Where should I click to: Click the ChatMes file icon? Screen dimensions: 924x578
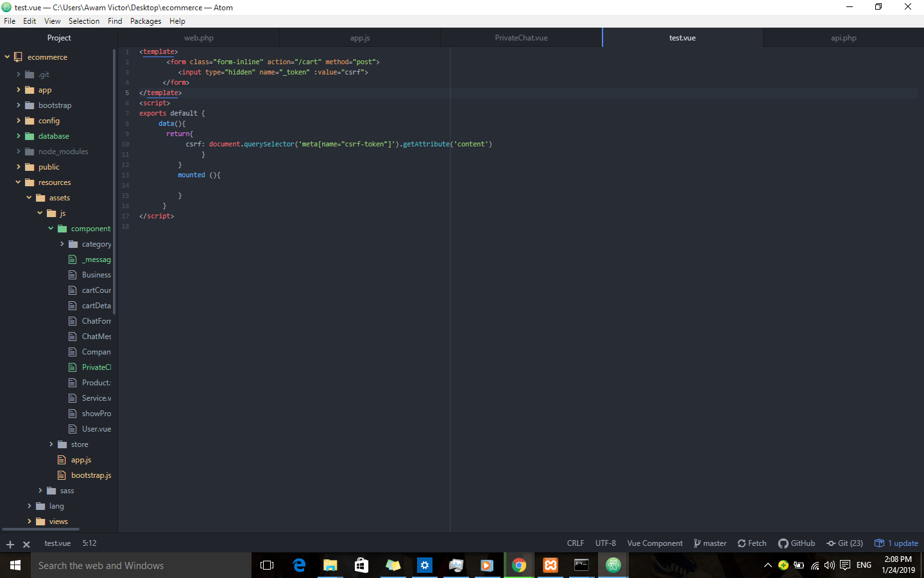click(x=73, y=337)
